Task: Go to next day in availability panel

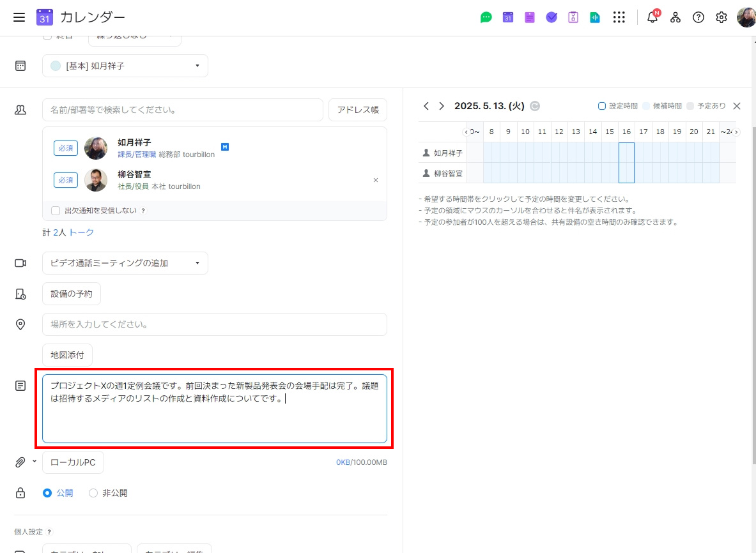Action: [441, 106]
